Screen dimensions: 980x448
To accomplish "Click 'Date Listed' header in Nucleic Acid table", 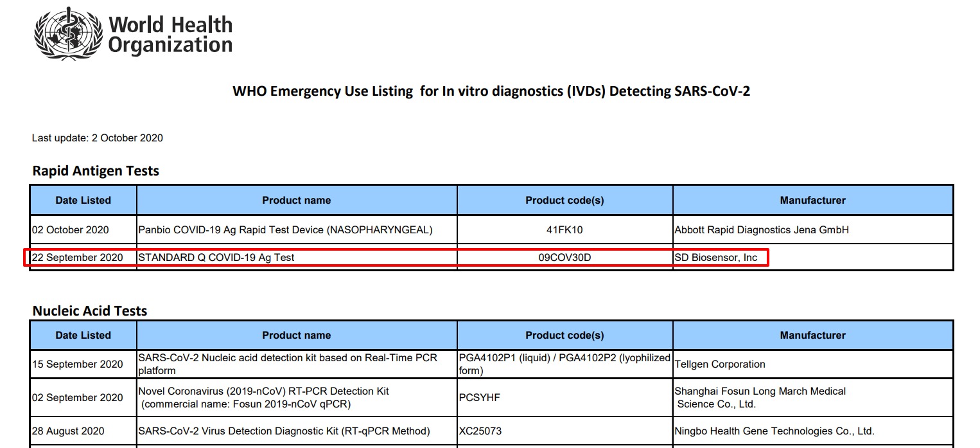I will point(83,336).
